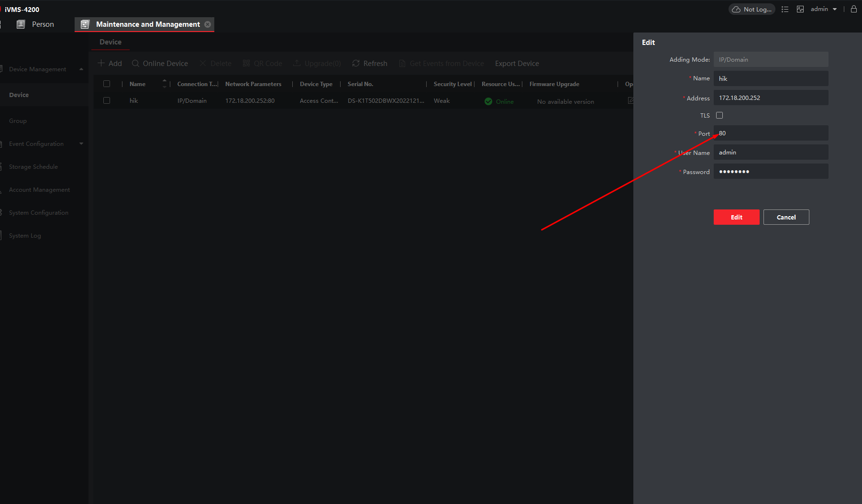Tick the select-all checkbox in table header

(107, 84)
